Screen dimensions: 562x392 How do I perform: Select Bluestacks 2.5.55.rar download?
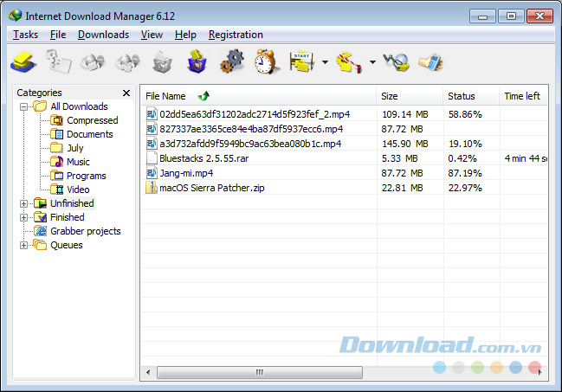204,158
